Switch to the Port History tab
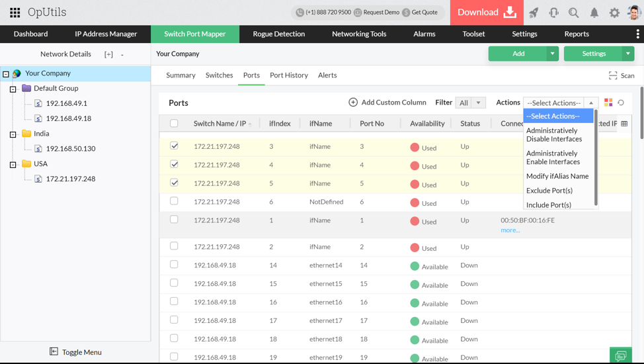 point(288,75)
